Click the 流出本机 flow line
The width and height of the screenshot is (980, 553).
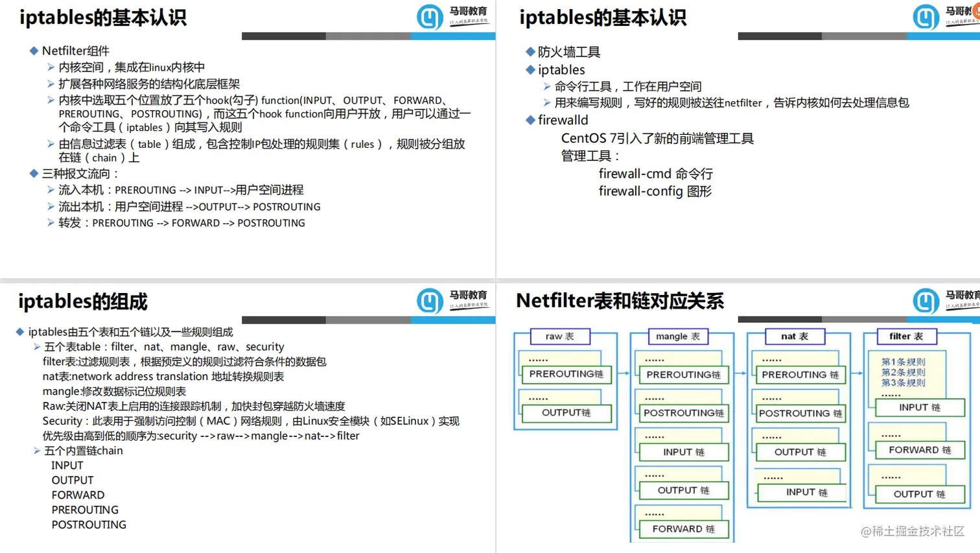point(189,207)
